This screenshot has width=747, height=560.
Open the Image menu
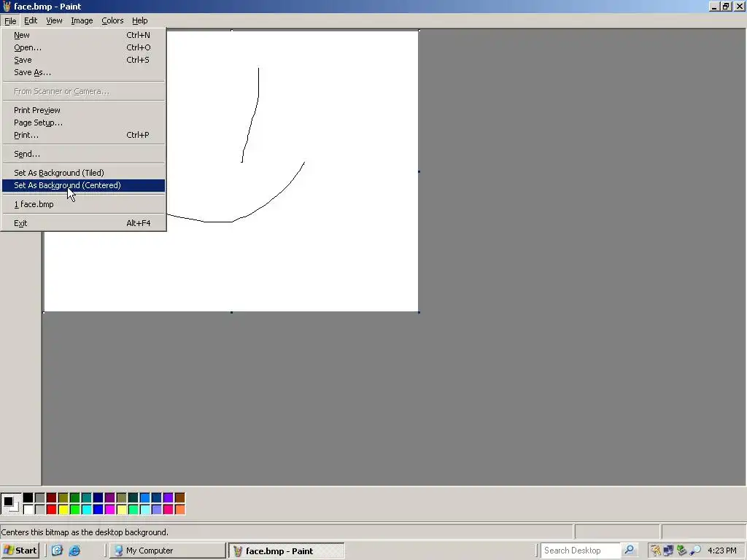pos(82,20)
